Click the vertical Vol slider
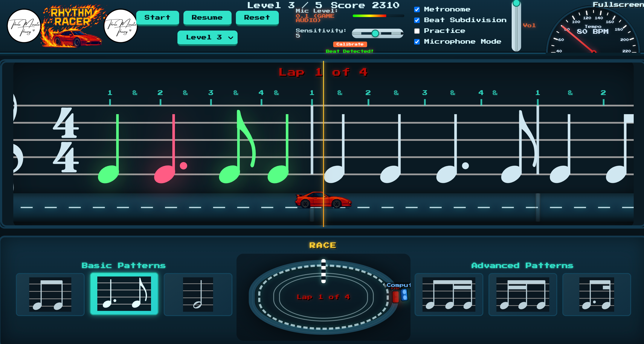 click(x=516, y=26)
